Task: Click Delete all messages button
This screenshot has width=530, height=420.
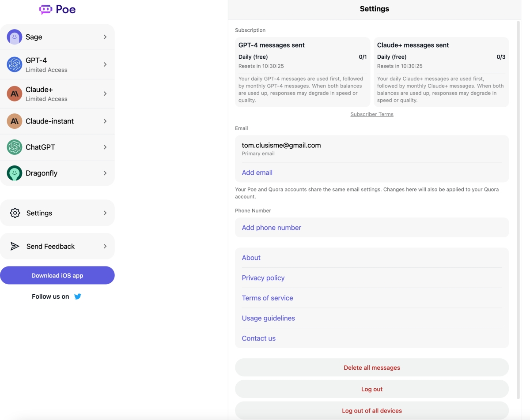Action: click(x=372, y=367)
